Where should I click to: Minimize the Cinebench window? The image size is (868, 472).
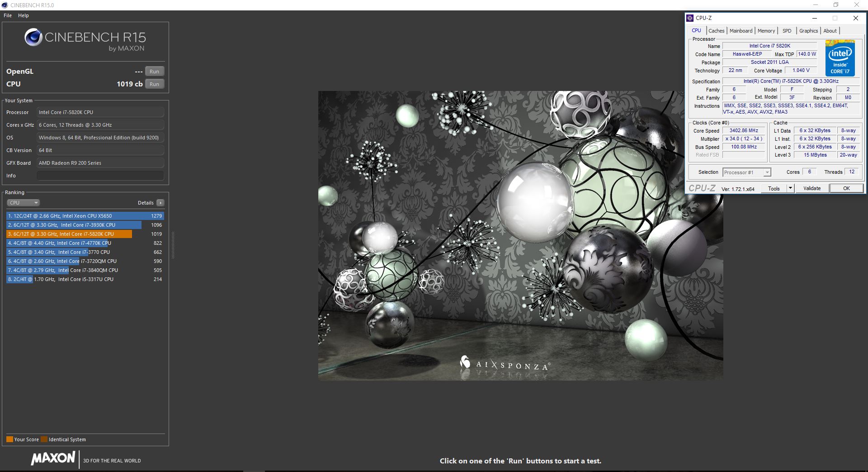[816, 5]
